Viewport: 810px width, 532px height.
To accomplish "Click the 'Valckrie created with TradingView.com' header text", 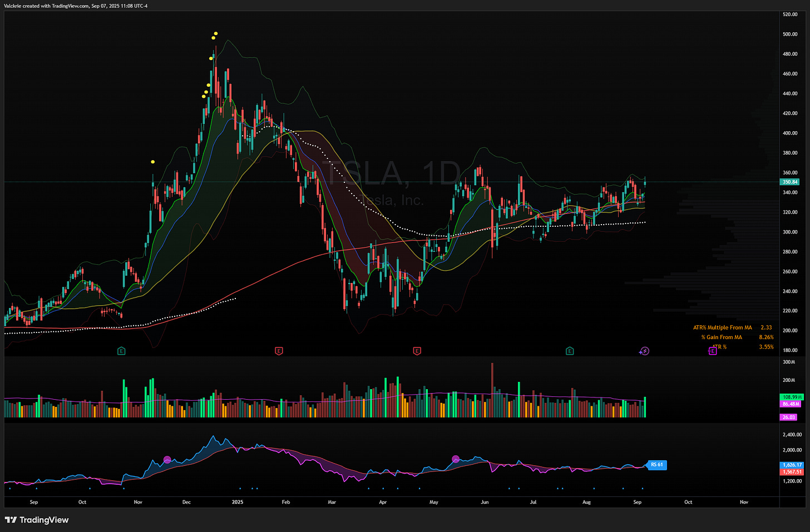I will (x=46, y=6).
